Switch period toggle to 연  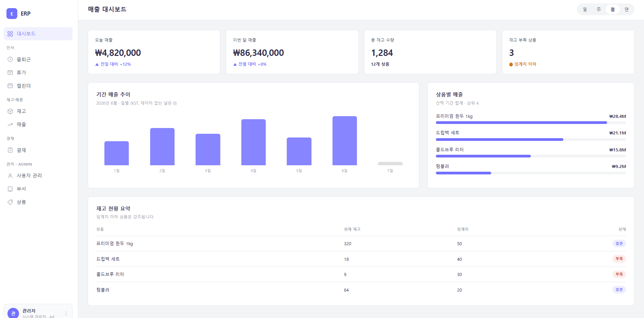point(626,9)
